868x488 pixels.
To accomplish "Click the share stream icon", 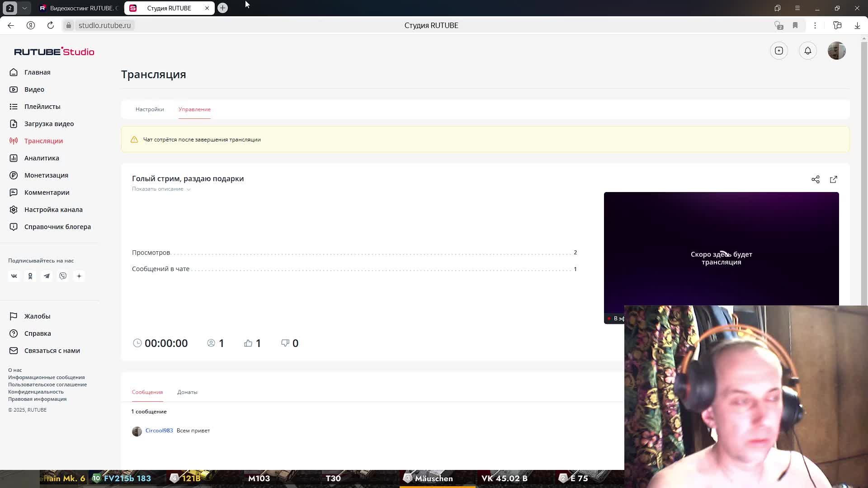I will 815,179.
